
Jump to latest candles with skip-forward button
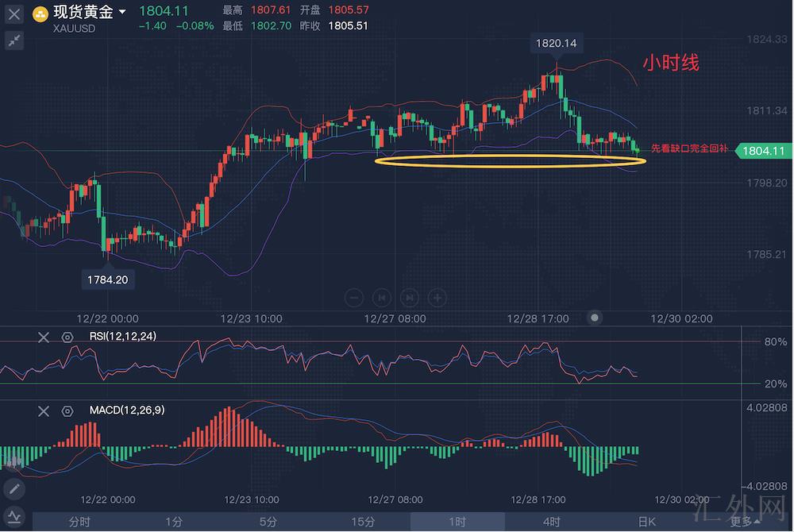pyautogui.click(x=410, y=298)
